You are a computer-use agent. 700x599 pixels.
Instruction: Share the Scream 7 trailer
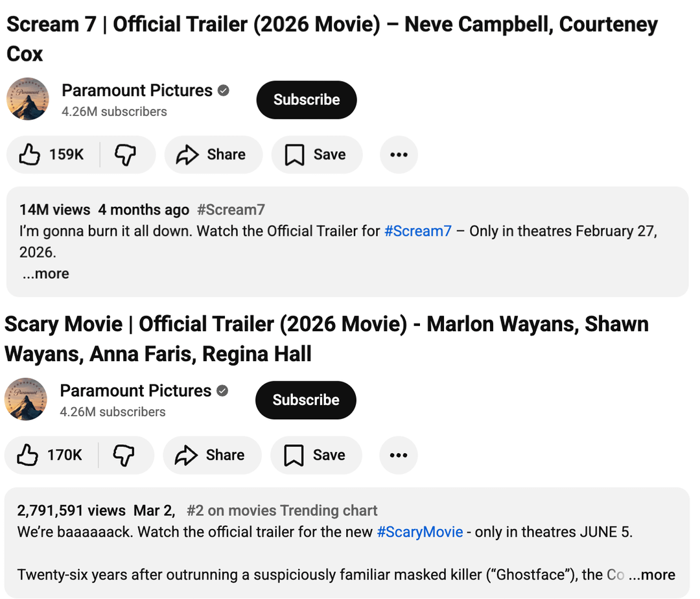pyautogui.click(x=213, y=155)
